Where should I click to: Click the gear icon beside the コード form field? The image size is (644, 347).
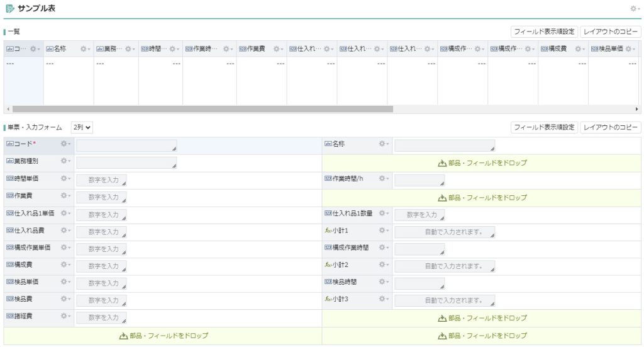point(65,144)
